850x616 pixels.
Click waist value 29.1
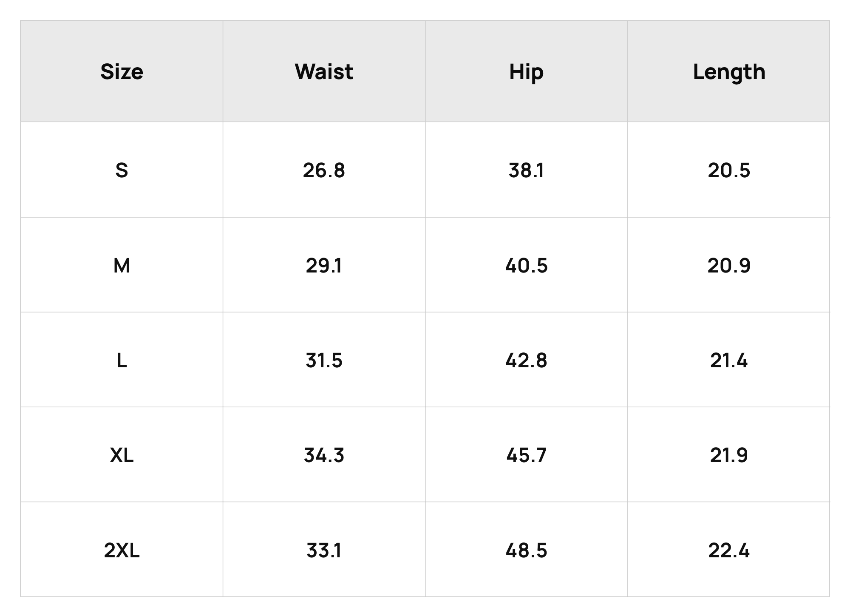pos(324,266)
